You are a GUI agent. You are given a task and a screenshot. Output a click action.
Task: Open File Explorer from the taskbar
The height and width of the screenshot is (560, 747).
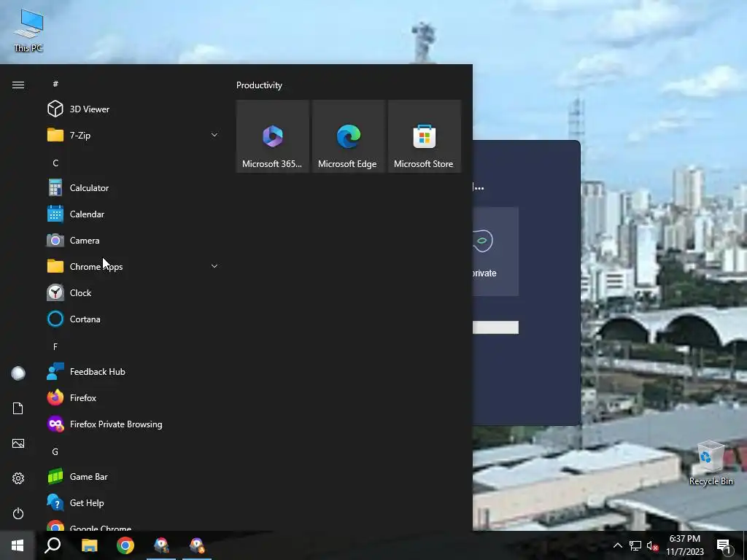pyautogui.click(x=89, y=545)
